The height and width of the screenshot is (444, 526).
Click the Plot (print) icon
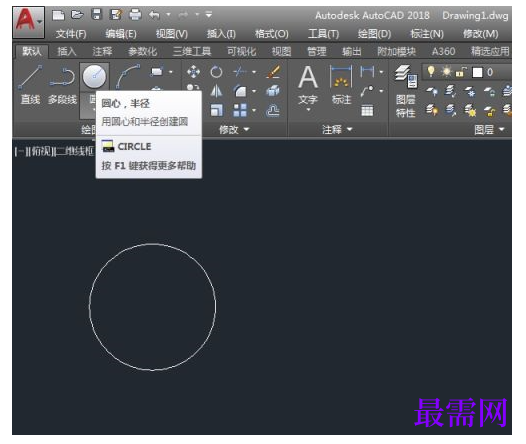tap(135, 15)
